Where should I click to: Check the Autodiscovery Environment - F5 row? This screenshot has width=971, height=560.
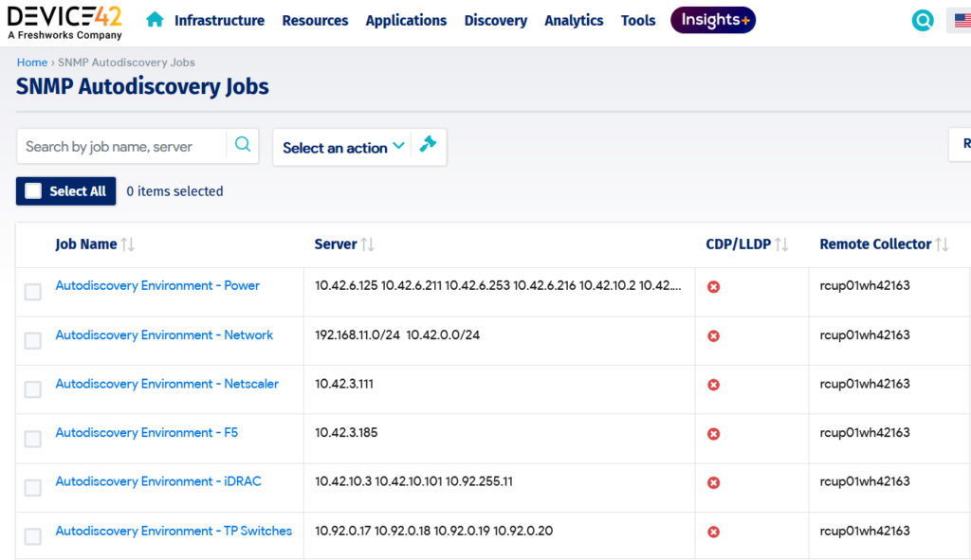(33, 439)
